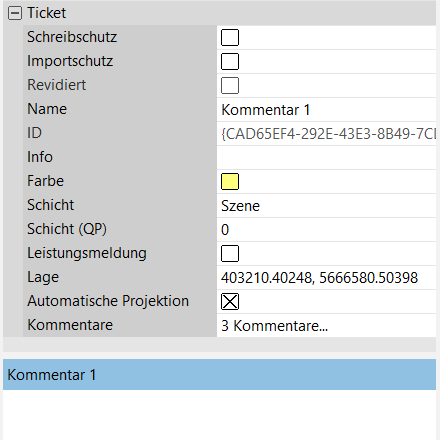Check the Leistungsmeldung checkbox
The height and width of the screenshot is (440, 440).
(x=230, y=253)
